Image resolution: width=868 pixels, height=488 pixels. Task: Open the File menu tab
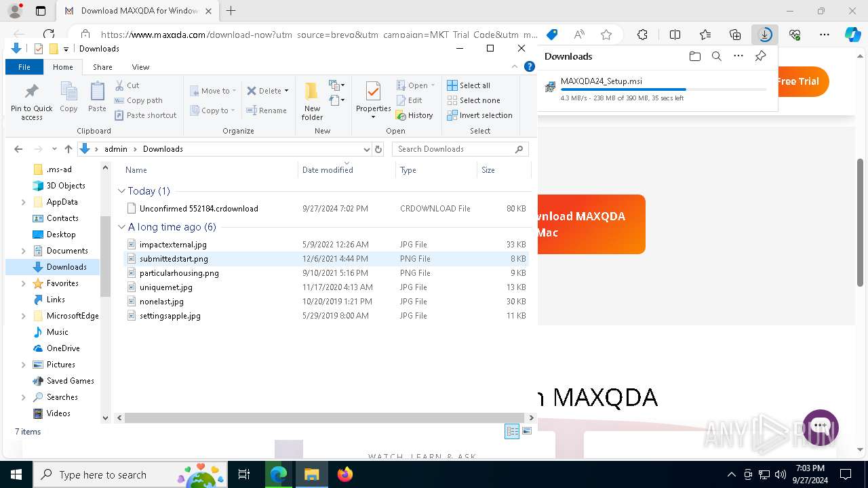(x=24, y=67)
